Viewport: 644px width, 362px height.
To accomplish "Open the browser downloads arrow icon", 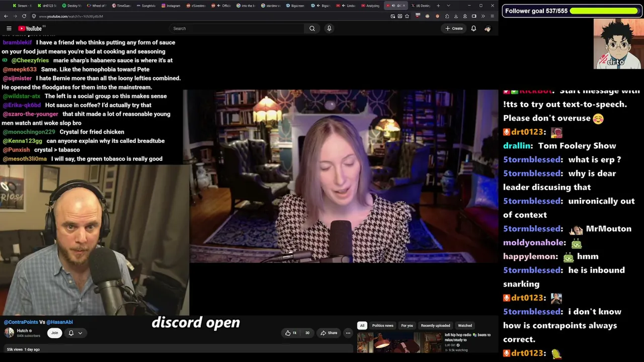I will click(456, 16).
